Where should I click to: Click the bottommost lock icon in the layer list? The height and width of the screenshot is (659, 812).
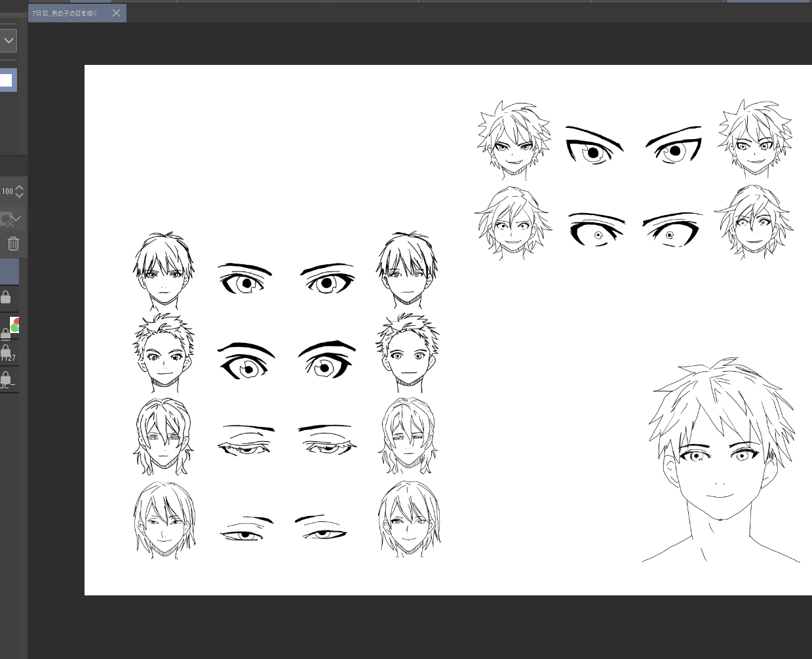coord(6,378)
